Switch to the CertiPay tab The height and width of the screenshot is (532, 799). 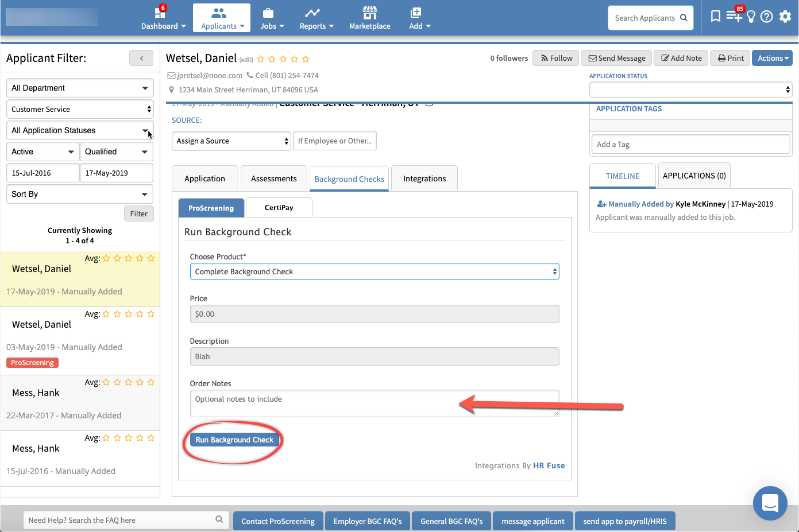[279, 208]
